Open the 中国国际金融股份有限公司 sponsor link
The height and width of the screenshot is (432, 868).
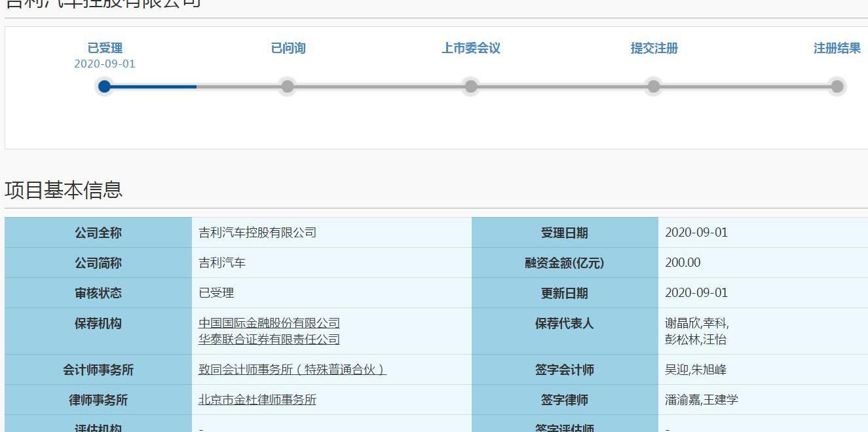(x=269, y=323)
